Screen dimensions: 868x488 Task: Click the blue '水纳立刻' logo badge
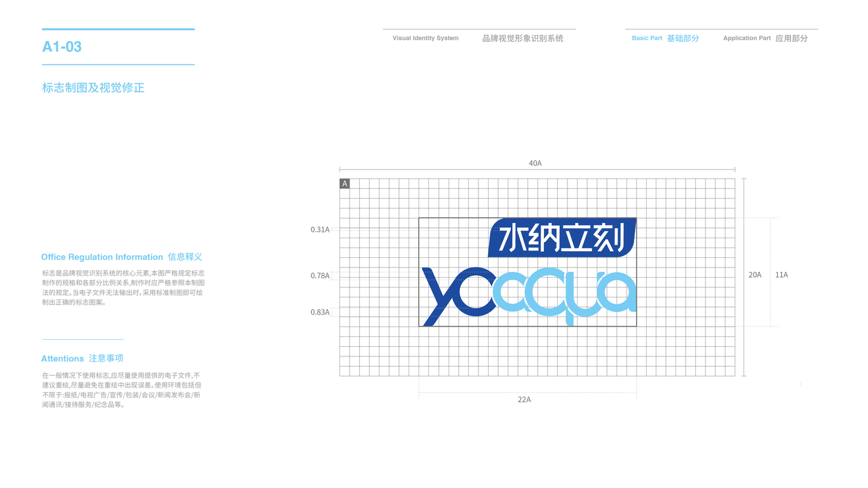pos(562,238)
